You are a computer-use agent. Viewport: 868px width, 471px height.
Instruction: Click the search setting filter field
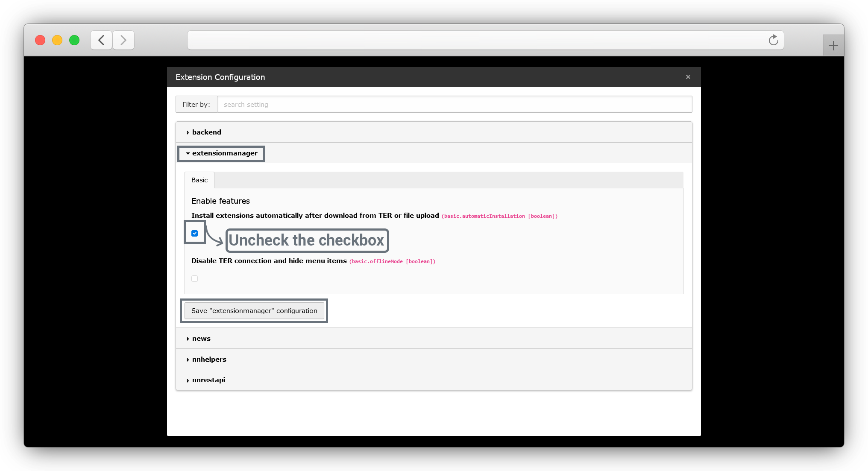(x=454, y=105)
